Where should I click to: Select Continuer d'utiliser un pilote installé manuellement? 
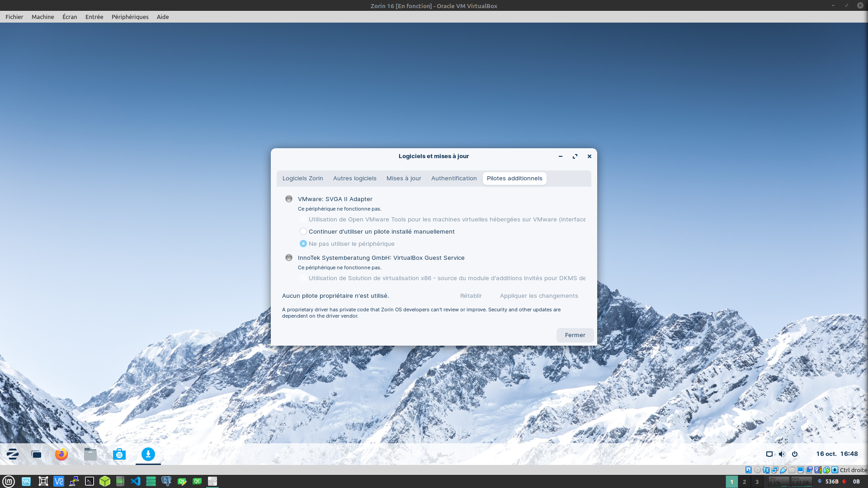coord(303,231)
